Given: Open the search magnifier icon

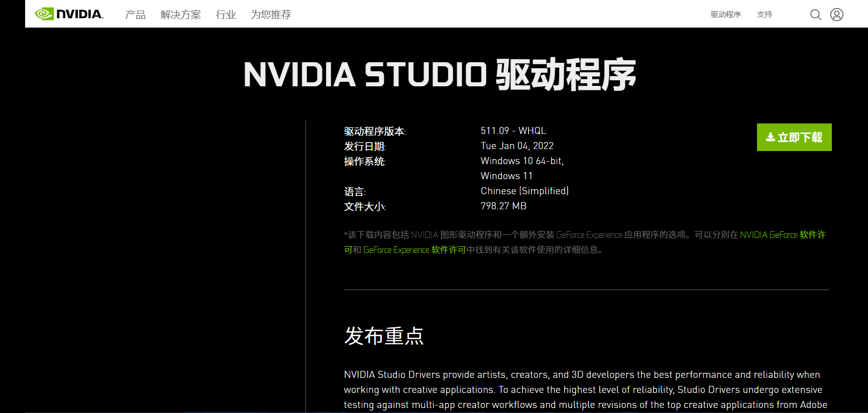Looking at the screenshot, I should (x=816, y=15).
